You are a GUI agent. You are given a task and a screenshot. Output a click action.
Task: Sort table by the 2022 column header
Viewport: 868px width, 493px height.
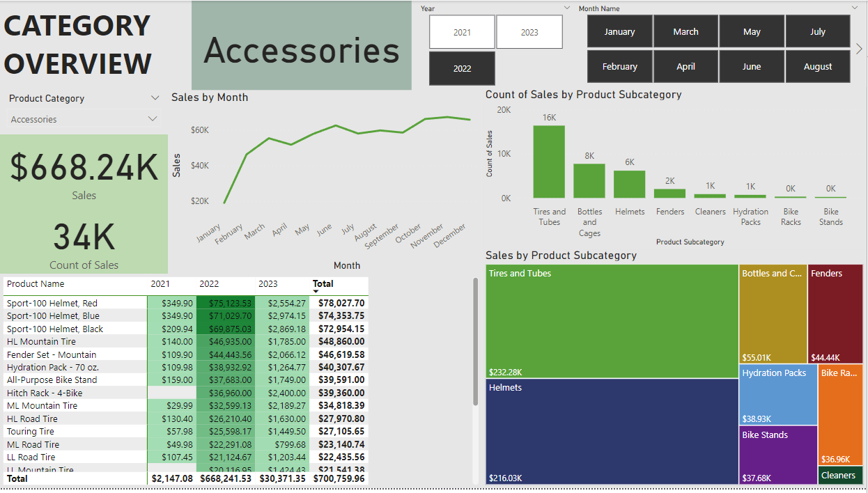click(209, 284)
